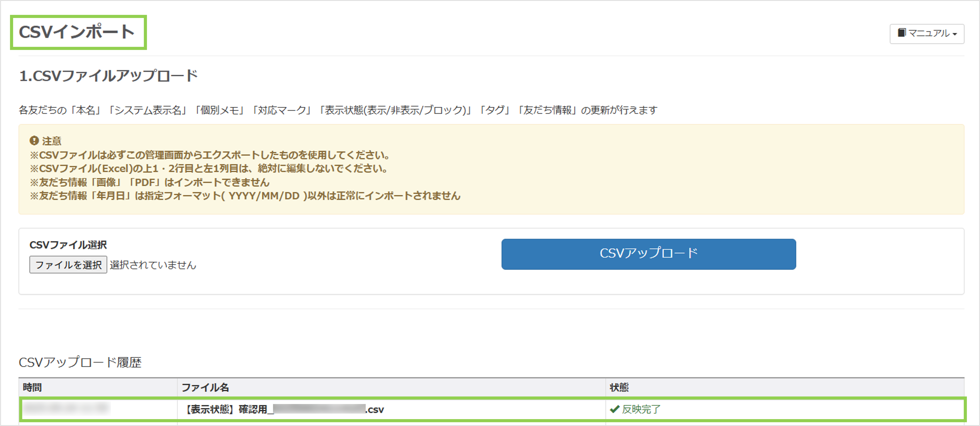Click the 反映完了 status text
This screenshot has height=426, width=980.
coord(641,409)
